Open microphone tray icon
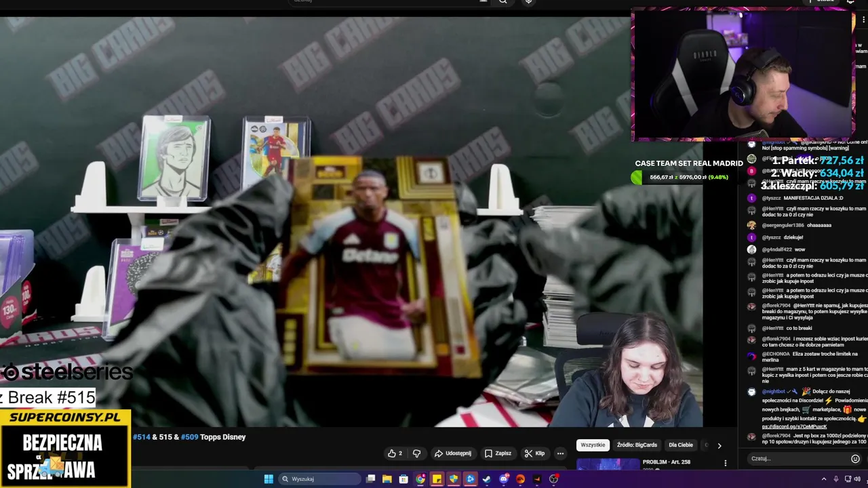This screenshot has width=868, height=488. 837,479
